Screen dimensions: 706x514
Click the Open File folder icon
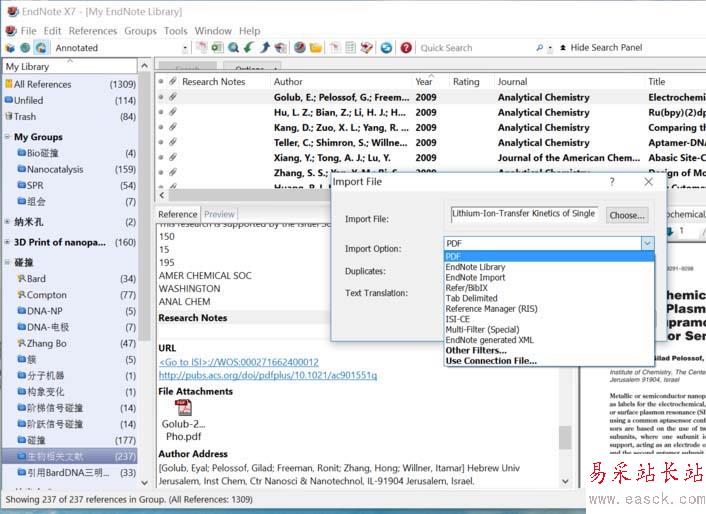click(316, 47)
